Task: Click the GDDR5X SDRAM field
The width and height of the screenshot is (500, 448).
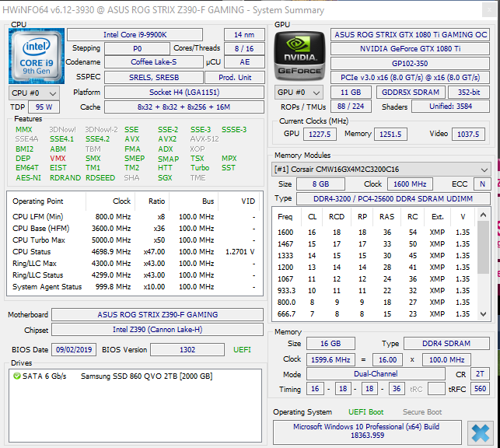Action: click(x=411, y=93)
